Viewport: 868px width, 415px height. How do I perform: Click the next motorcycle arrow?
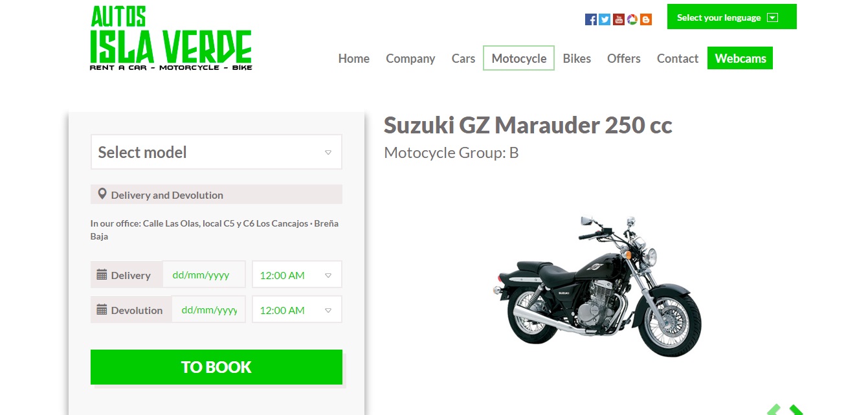[x=796, y=410]
